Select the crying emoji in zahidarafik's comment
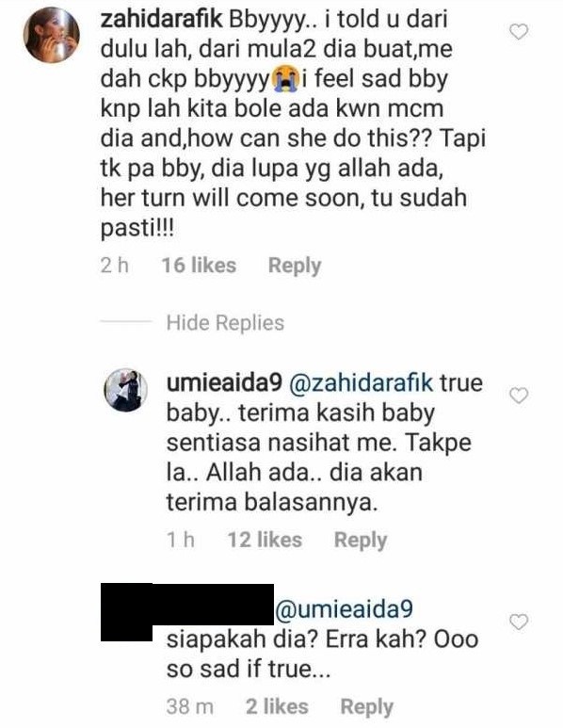The height and width of the screenshot is (728, 563). 286,79
